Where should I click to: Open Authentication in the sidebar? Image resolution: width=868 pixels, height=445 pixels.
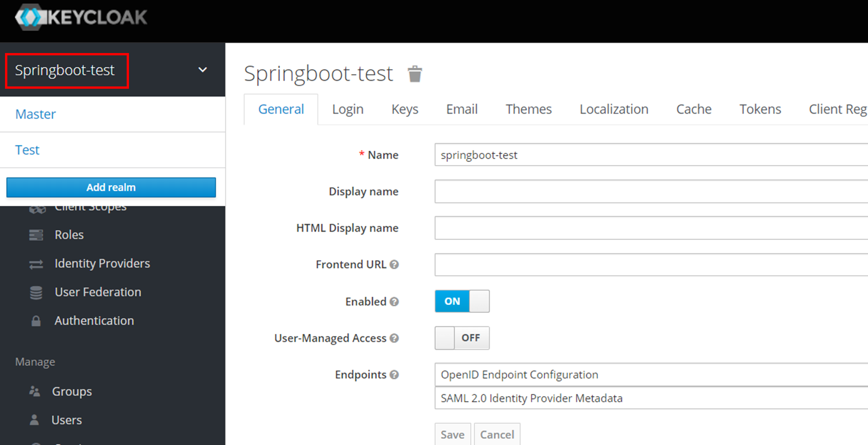pyautogui.click(x=94, y=321)
